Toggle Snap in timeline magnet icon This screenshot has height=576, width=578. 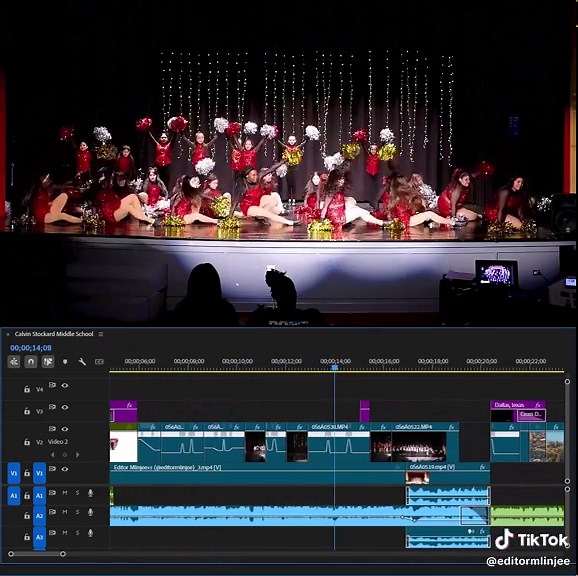point(31,362)
